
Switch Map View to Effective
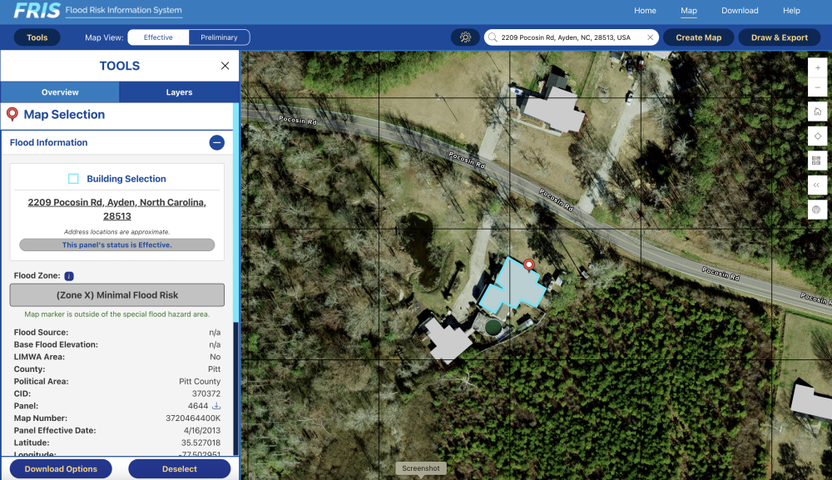click(x=158, y=38)
